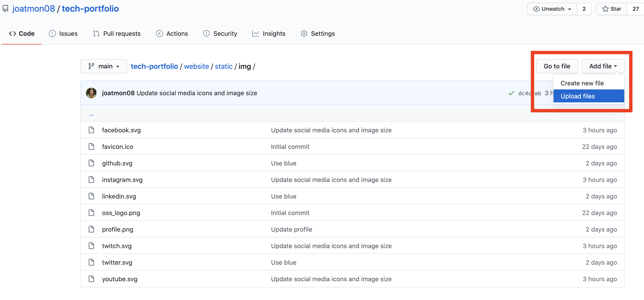Click the Actions play icon tab
This screenshot has height=300, width=644.
point(159,34)
